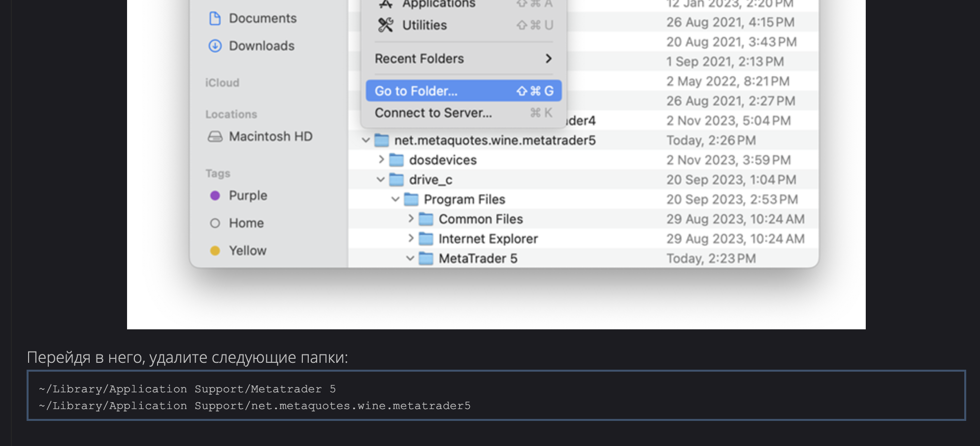This screenshot has width=980, height=446.
Task: Select the Program Files row
Action: coord(542,199)
